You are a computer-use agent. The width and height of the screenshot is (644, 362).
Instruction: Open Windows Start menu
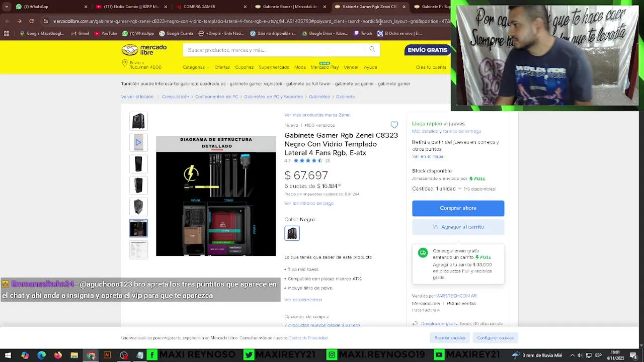tap(8, 355)
